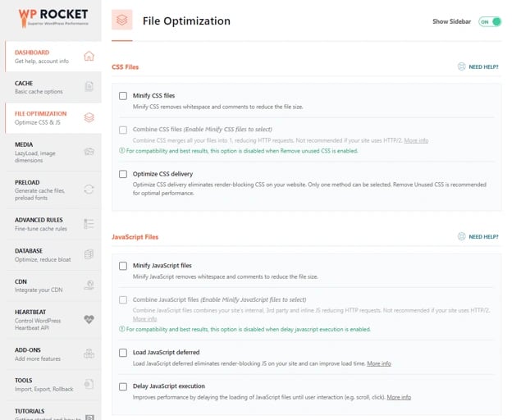This screenshot has height=420, width=512.
Task: Click the Cache page icon in sidebar
Action: (x=89, y=87)
